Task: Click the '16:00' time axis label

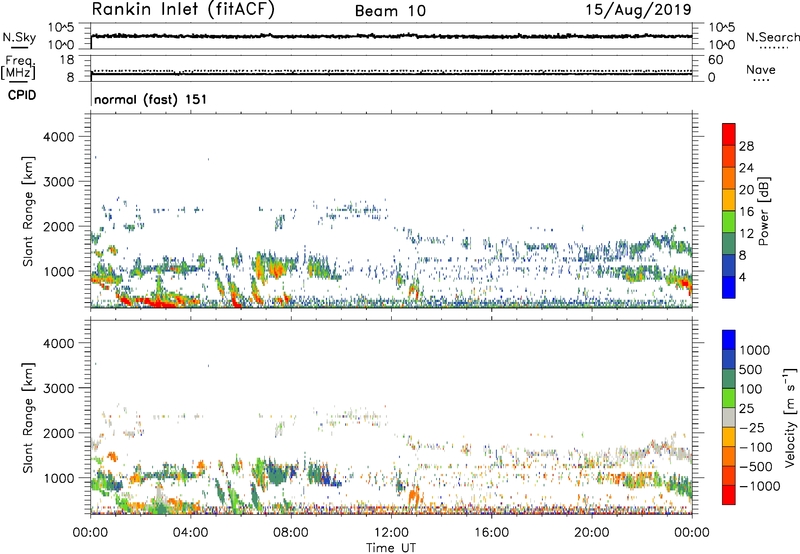Action: (491, 533)
